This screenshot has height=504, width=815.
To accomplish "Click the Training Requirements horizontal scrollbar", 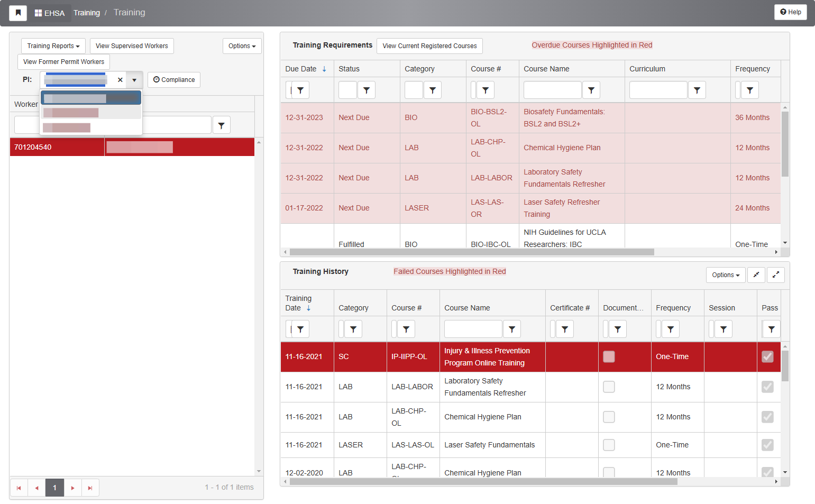I will pos(472,252).
